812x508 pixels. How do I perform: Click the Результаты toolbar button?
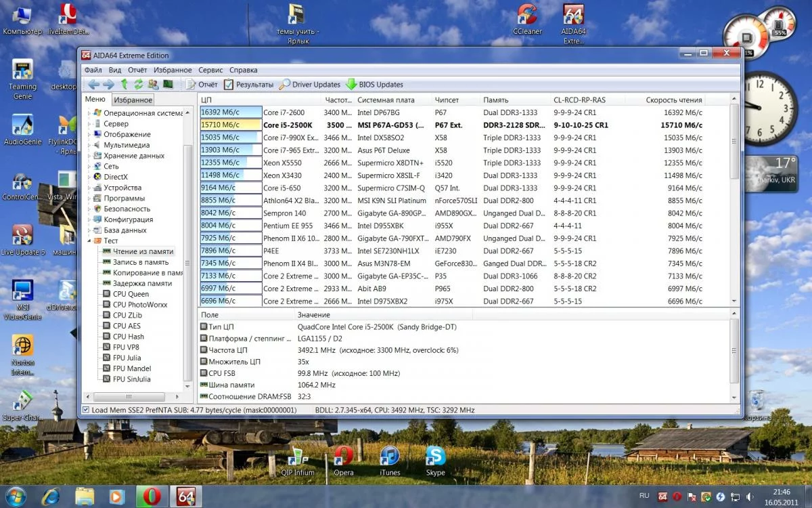coord(248,85)
